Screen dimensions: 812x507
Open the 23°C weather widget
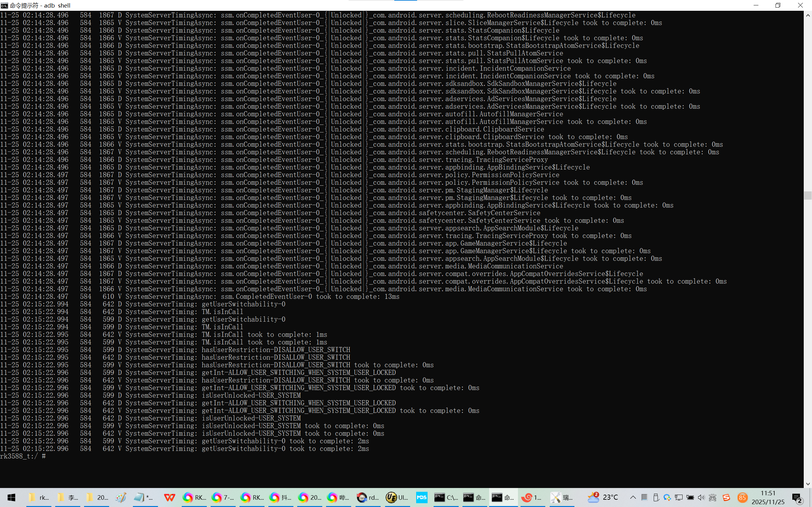coord(603,497)
